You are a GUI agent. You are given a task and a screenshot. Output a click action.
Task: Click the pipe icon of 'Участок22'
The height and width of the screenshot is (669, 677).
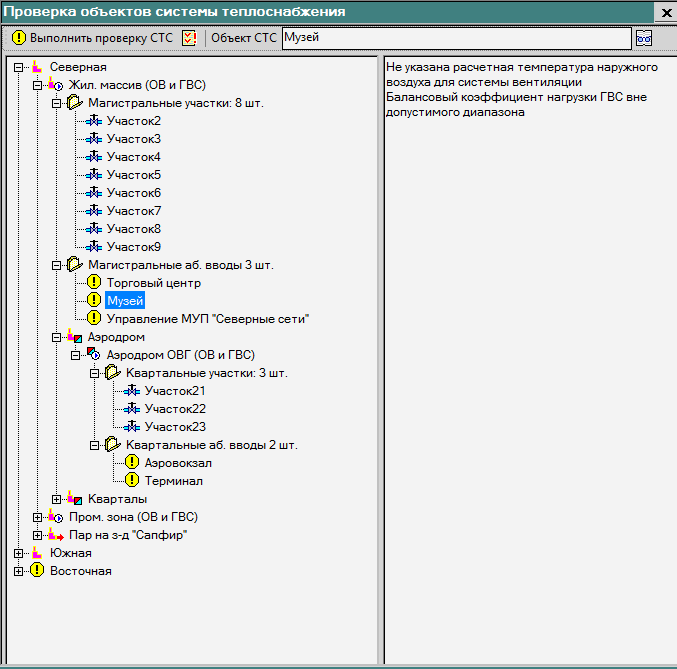tap(132, 409)
